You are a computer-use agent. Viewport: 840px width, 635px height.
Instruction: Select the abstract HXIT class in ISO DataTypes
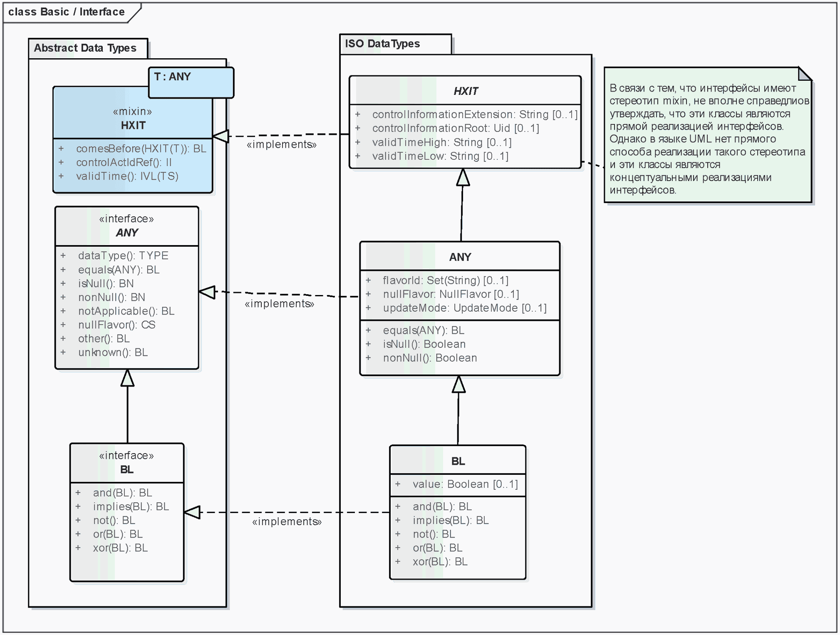point(465,91)
